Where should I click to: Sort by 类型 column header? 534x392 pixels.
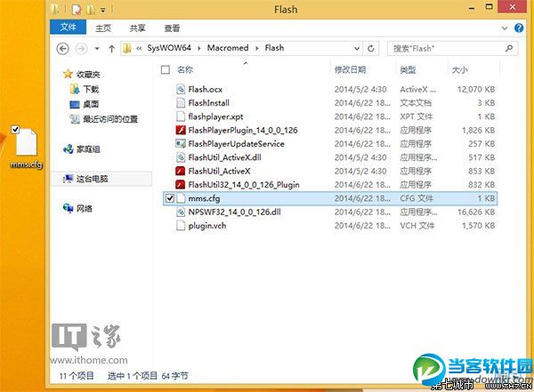(408, 69)
